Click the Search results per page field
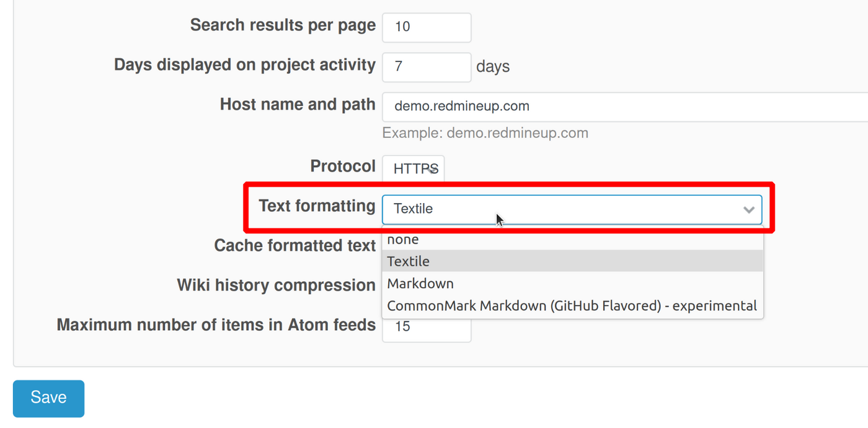The height and width of the screenshot is (428, 868). click(x=427, y=27)
